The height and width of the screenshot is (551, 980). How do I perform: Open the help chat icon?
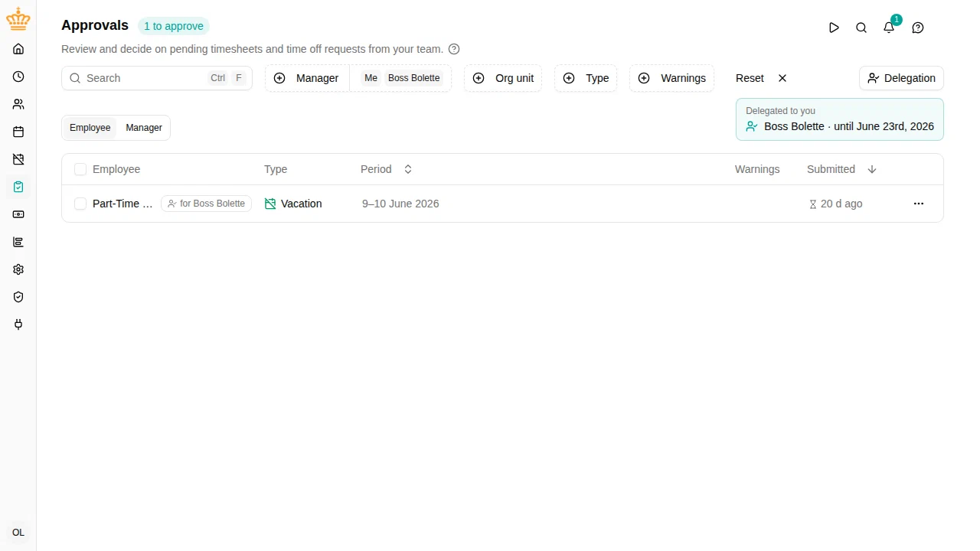coord(918,28)
